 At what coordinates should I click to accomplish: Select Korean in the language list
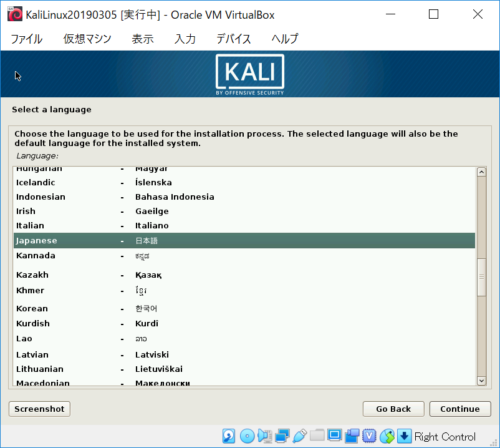(x=244, y=309)
